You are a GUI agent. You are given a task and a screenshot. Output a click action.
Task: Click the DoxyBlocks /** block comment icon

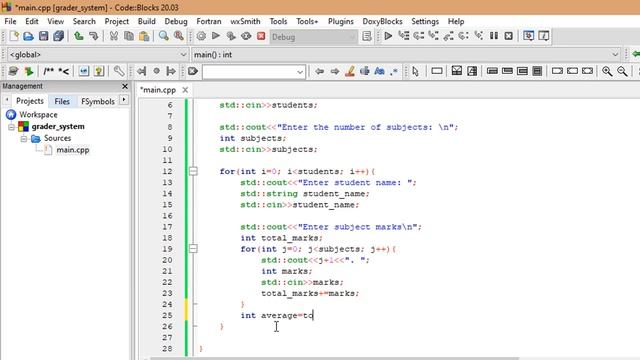pyautogui.click(x=49, y=71)
